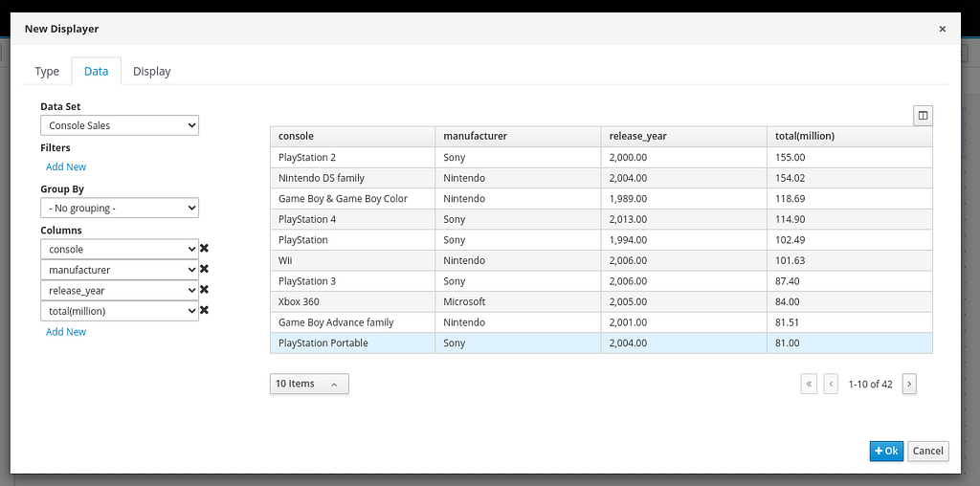Select the Wii cell
This screenshot has width=980, height=486.
tap(352, 260)
